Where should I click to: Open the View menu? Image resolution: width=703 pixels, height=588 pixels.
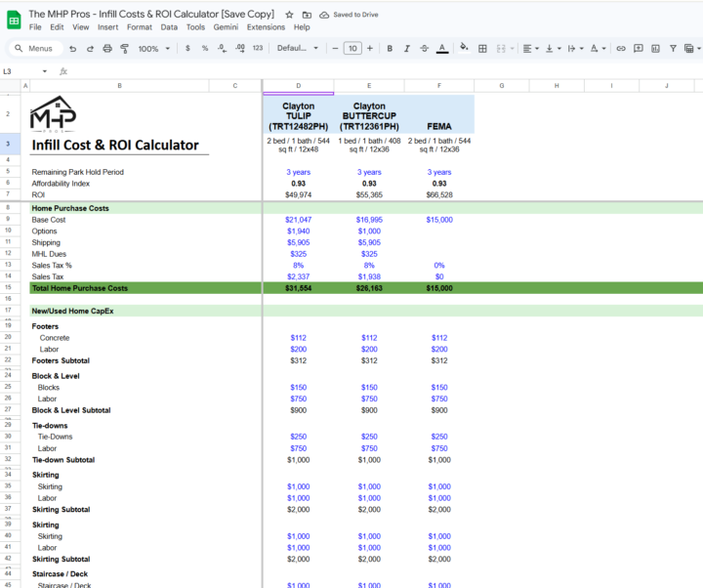(81, 27)
